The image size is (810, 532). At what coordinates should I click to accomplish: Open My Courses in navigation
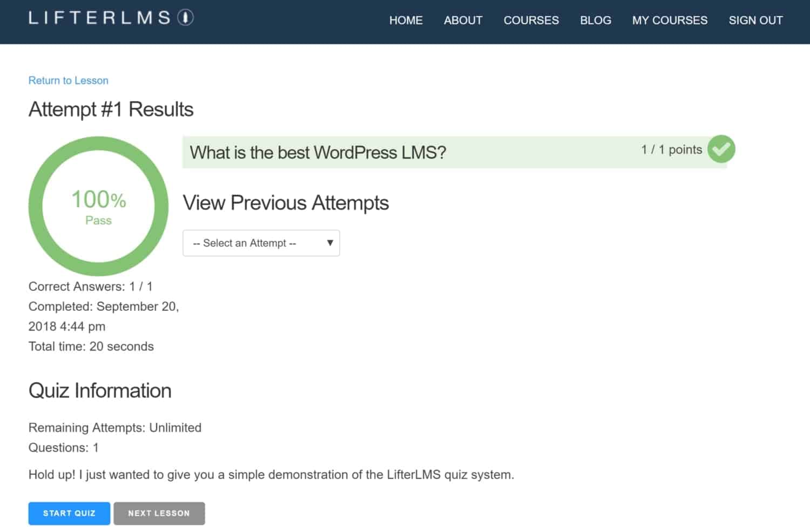[x=670, y=21]
